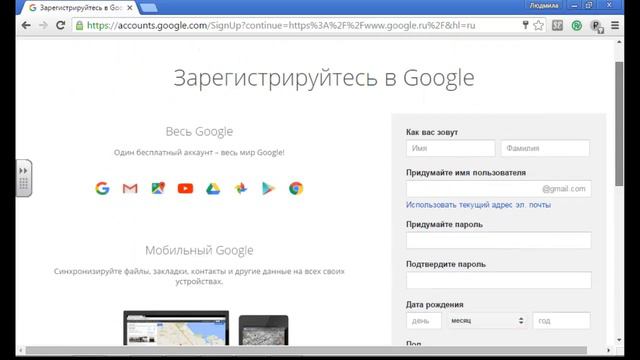Click the Дата рождения label
The height and width of the screenshot is (360, 640).
[x=434, y=304]
